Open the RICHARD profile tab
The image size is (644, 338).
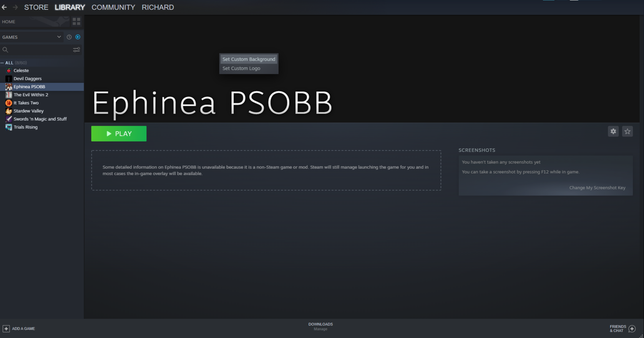point(158,7)
